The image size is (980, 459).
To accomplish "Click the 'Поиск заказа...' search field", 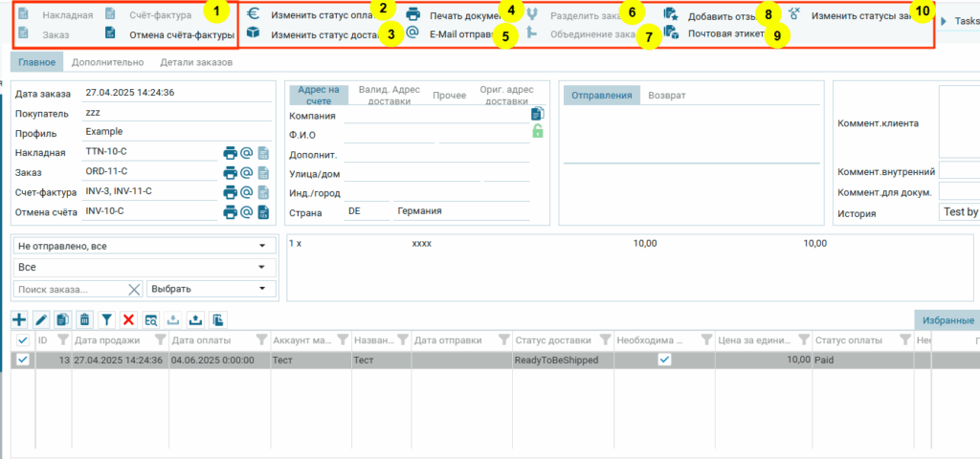I will click(71, 289).
